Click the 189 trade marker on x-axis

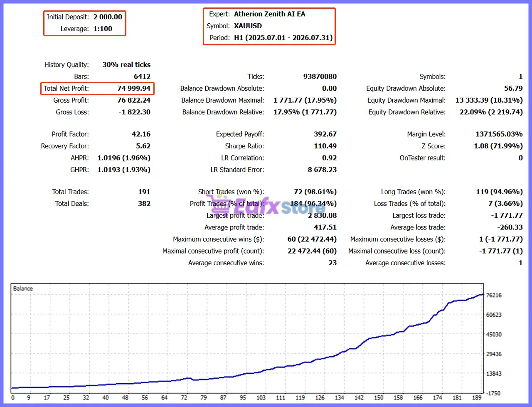477,398
